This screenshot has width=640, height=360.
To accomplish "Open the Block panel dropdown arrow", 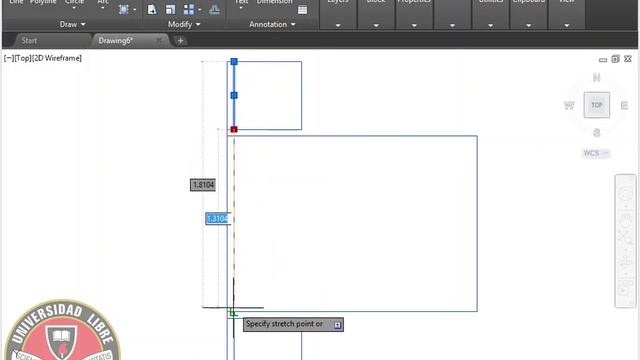I will tap(376, 25).
